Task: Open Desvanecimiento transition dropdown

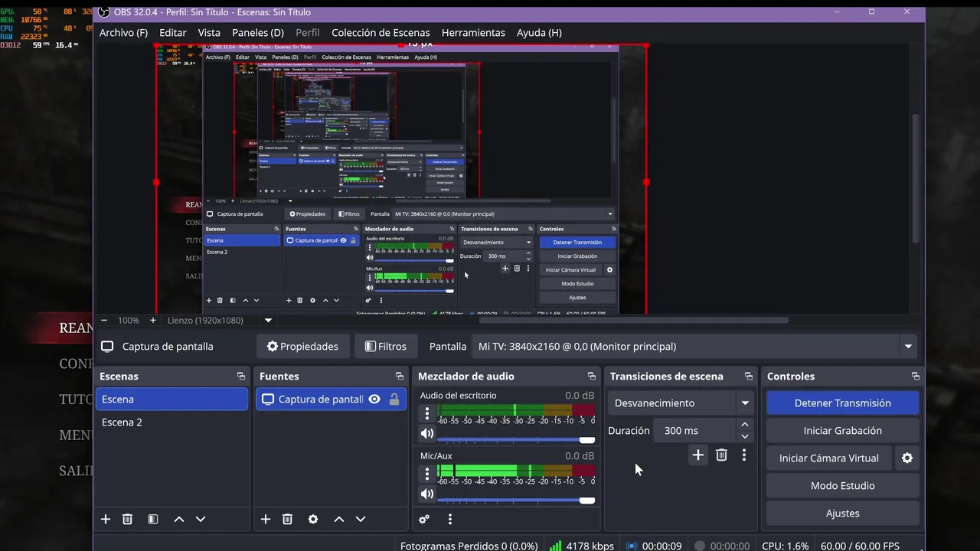Action: click(x=681, y=403)
